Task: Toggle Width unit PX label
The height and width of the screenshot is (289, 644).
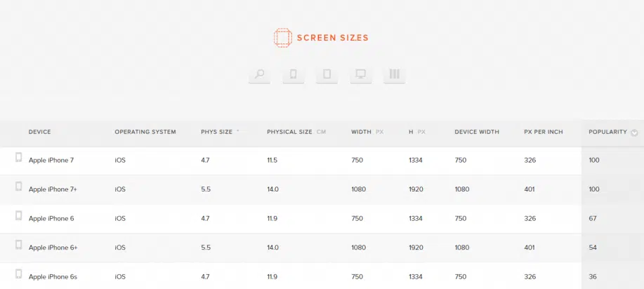Action: 379,132
